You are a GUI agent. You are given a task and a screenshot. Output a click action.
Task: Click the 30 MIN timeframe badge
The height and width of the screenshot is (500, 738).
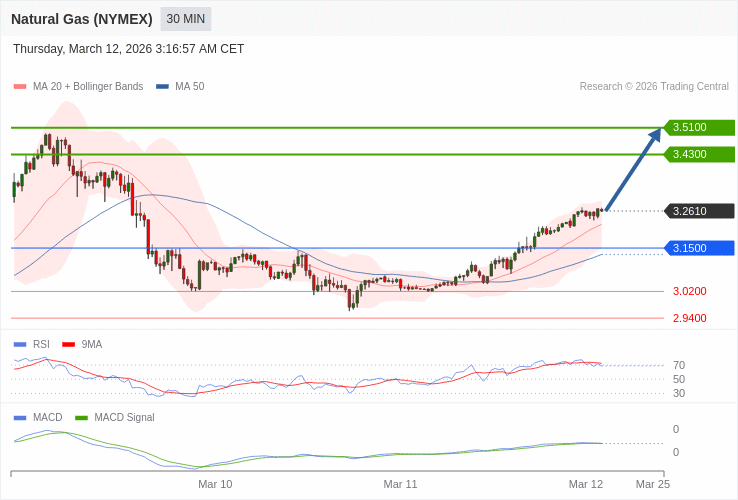pos(185,19)
